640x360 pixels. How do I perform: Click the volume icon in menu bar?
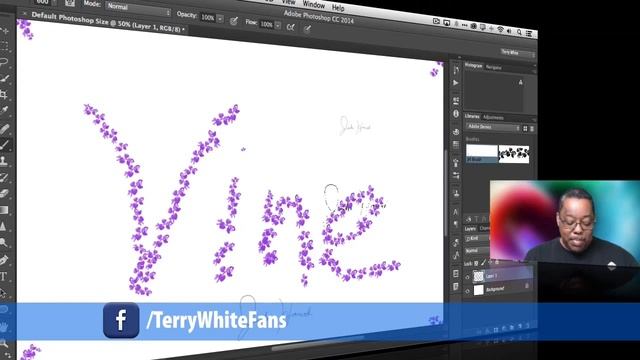[x=509, y=31]
